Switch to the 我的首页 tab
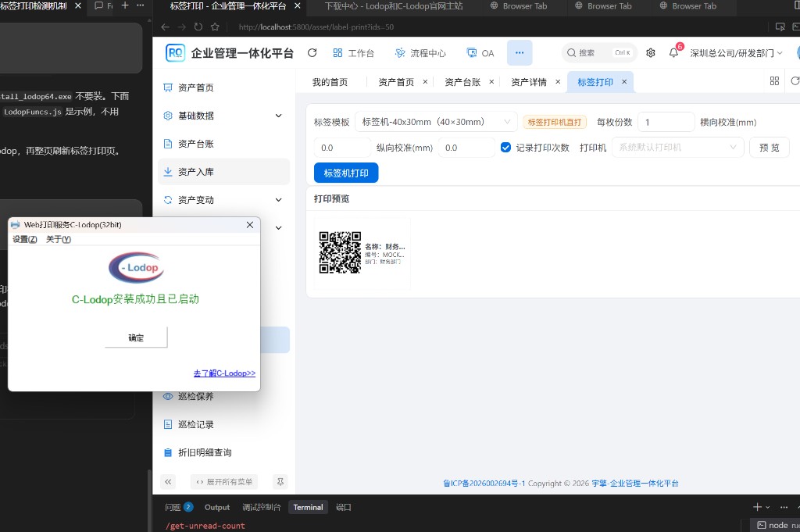 pos(330,82)
